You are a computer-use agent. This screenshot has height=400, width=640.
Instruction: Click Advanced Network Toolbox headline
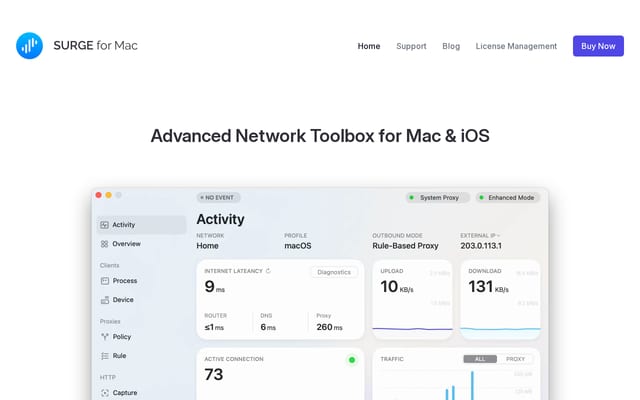[320, 136]
